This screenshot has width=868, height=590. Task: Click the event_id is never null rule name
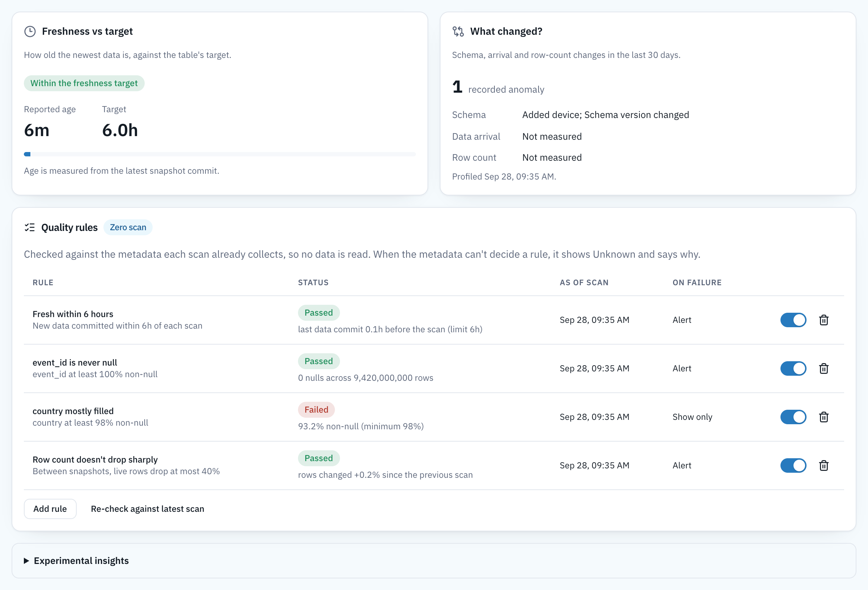point(75,363)
